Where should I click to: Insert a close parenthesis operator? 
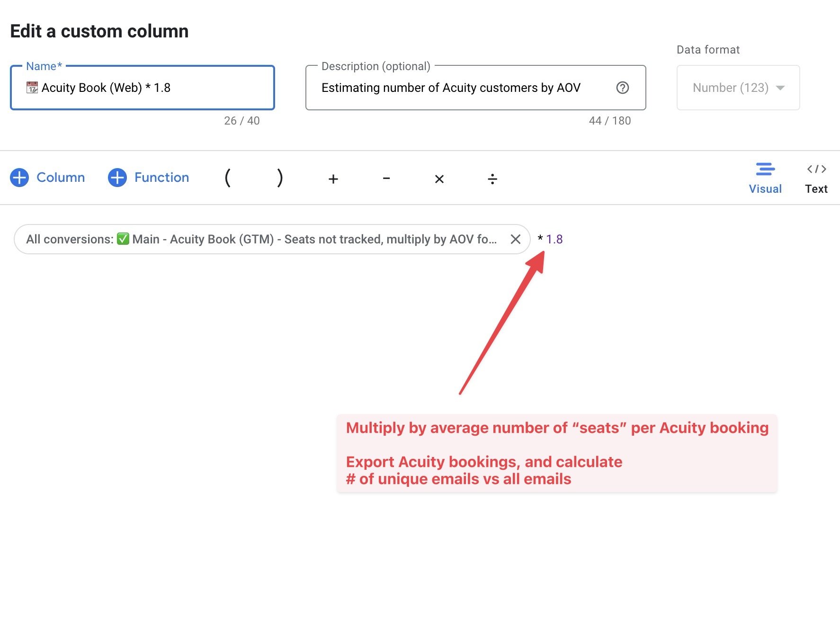(280, 178)
